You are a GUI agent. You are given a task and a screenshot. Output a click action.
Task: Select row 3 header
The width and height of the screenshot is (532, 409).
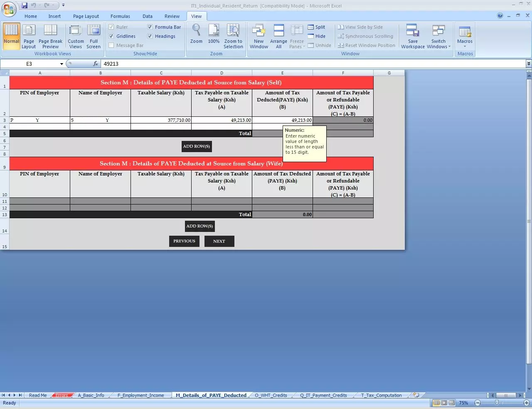(x=5, y=120)
